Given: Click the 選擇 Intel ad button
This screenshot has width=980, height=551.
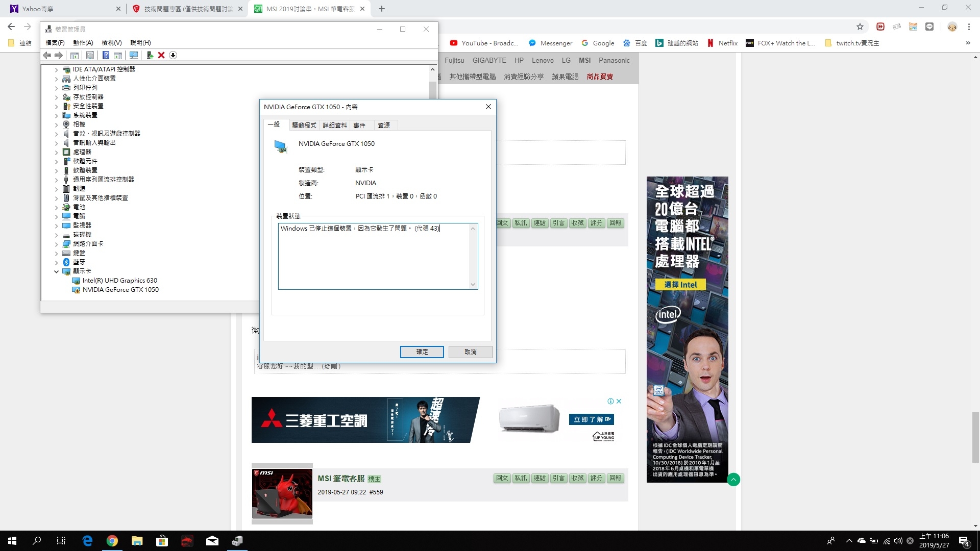Looking at the screenshot, I should coord(680,285).
